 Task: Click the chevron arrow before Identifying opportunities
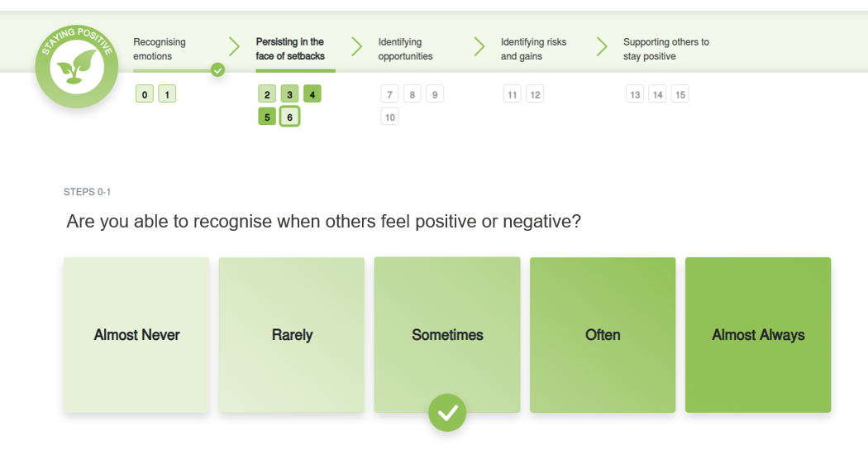[357, 47]
